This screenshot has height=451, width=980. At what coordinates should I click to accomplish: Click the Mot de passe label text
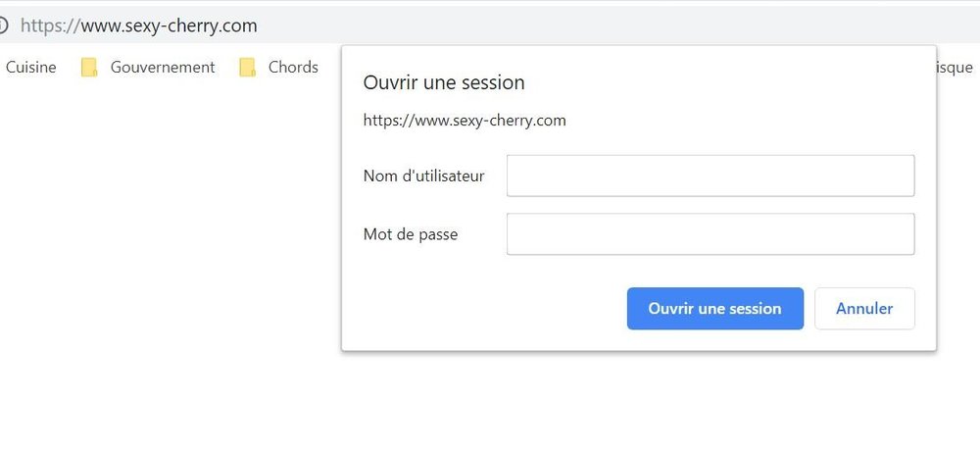tap(410, 234)
